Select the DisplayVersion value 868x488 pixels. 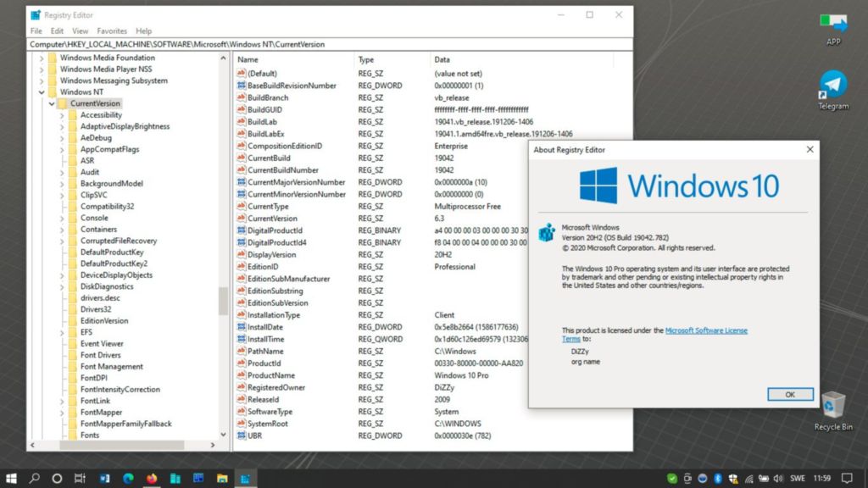271,255
